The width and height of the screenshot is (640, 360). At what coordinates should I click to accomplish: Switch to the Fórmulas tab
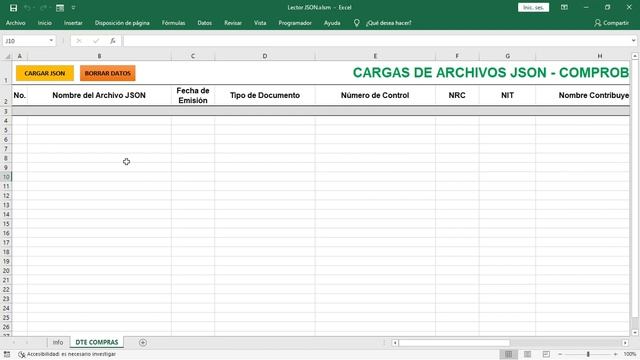pos(173,23)
